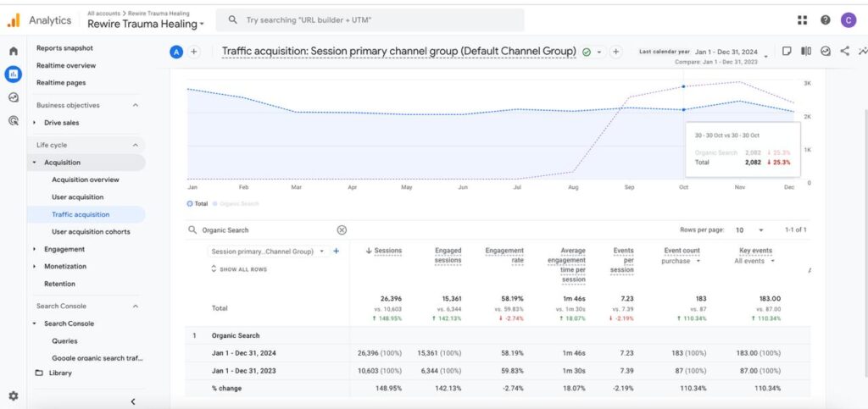
Task: Open the purple account avatar
Action: pyautogui.click(x=848, y=19)
